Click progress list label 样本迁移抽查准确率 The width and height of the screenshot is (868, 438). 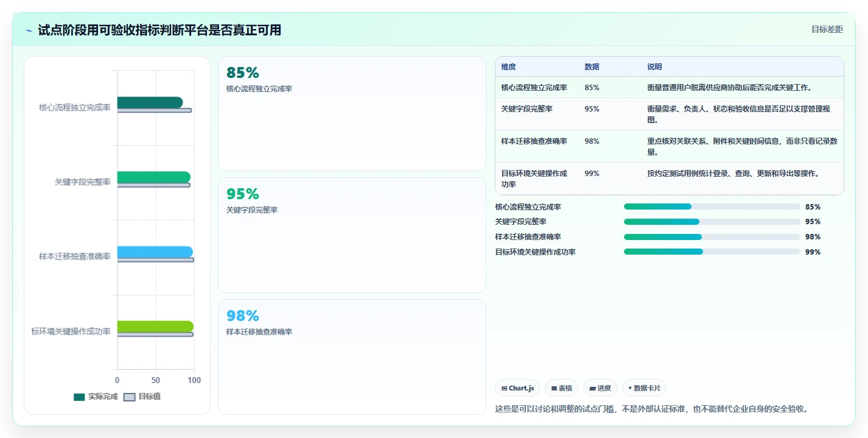point(528,237)
